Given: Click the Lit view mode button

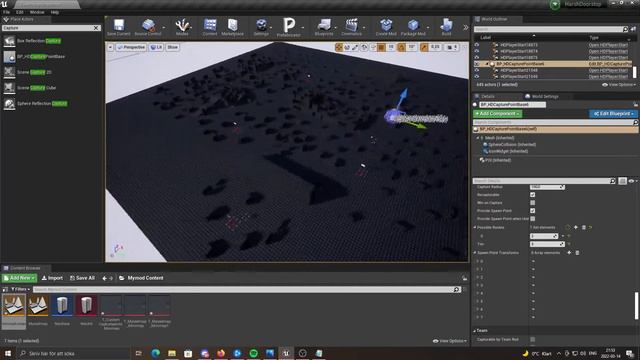Looking at the screenshot, I should [156, 47].
